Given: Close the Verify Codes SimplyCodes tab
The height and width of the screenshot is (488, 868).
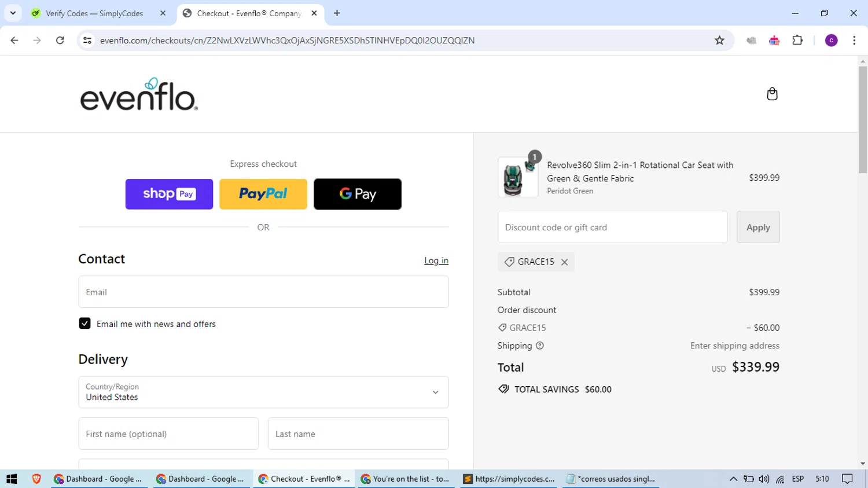Looking at the screenshot, I should 163,13.
